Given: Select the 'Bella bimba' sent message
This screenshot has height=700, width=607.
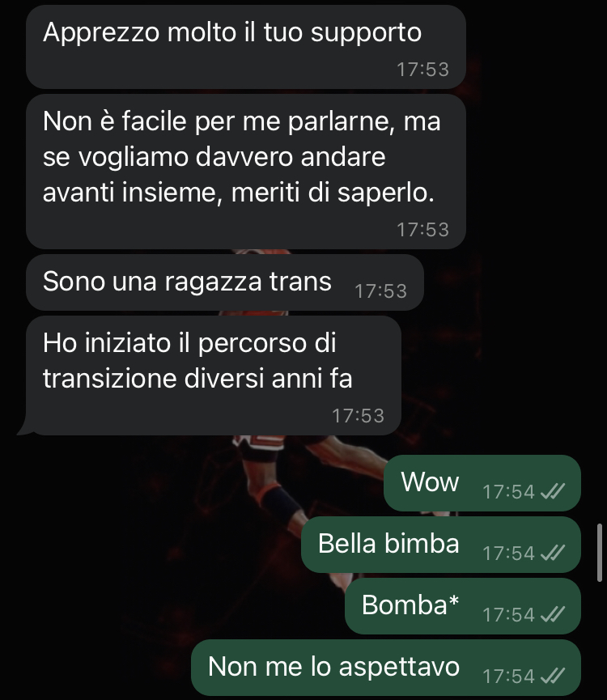Looking at the screenshot, I should (441, 545).
